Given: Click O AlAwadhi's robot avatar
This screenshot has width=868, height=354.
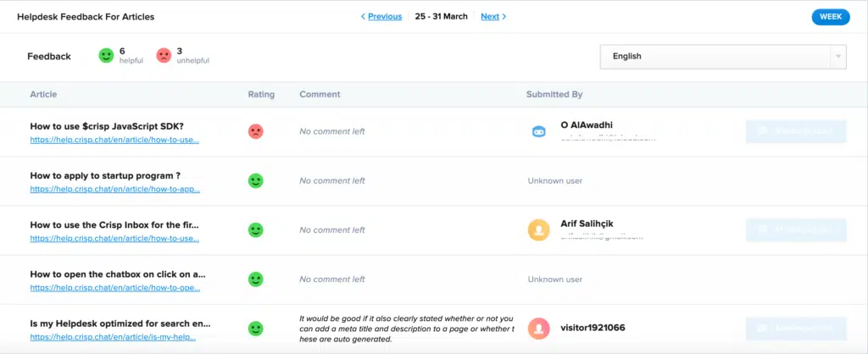Looking at the screenshot, I should click(x=538, y=131).
